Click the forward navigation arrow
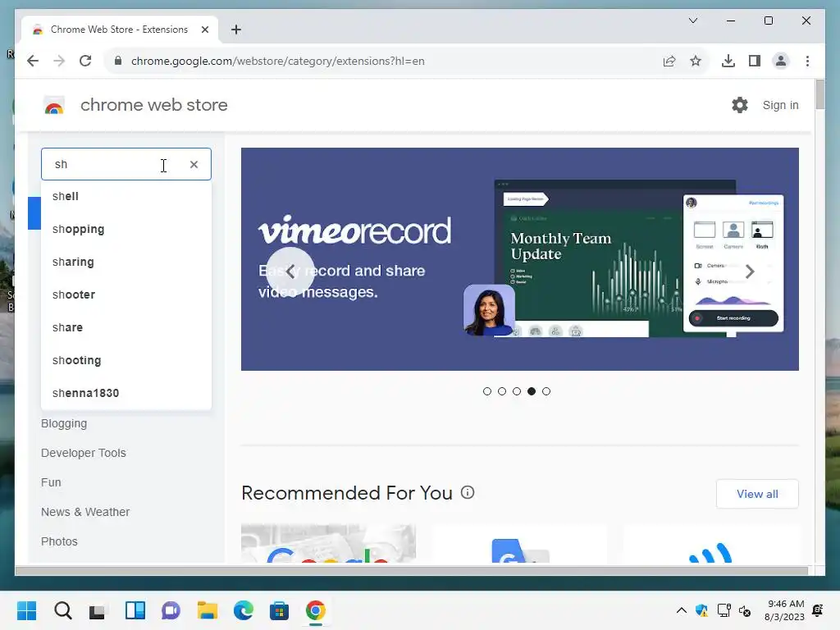 [59, 61]
